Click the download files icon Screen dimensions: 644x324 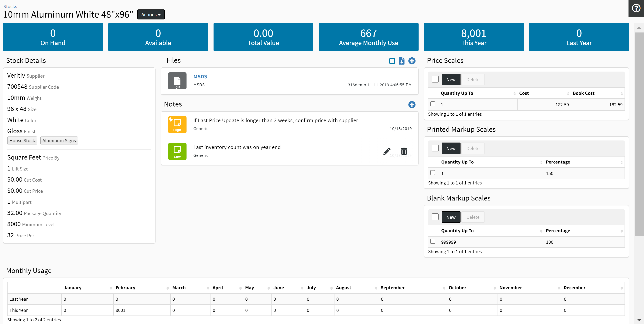[402, 61]
